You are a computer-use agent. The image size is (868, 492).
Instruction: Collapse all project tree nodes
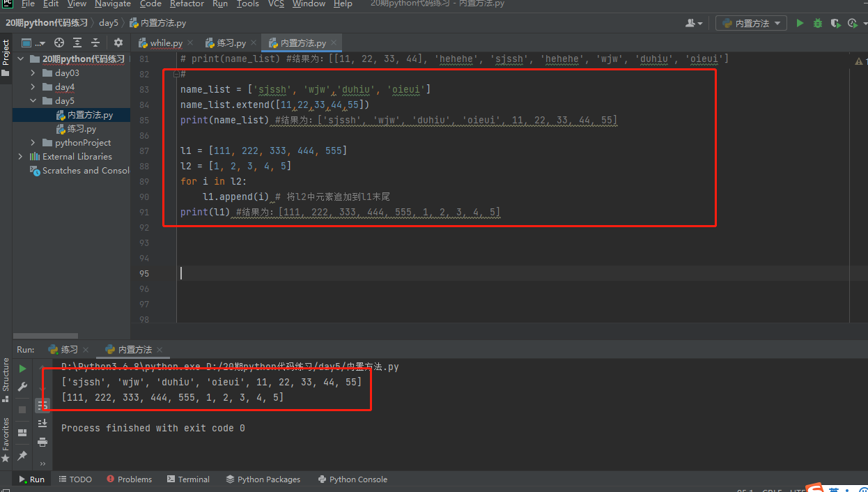coord(95,43)
